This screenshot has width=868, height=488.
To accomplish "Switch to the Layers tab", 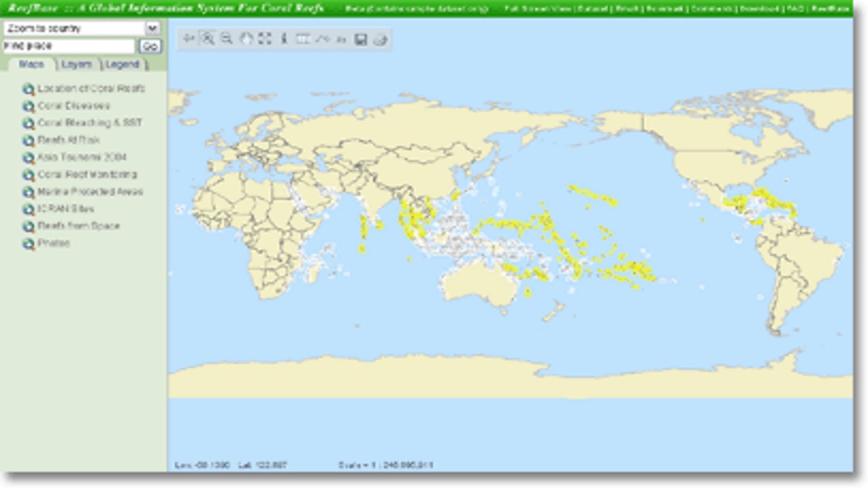I will [x=76, y=64].
